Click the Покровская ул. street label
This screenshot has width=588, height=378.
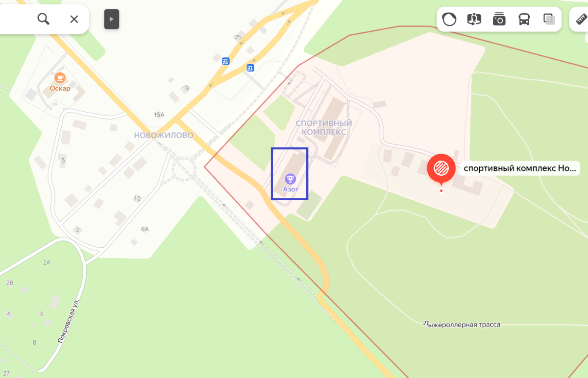68,321
